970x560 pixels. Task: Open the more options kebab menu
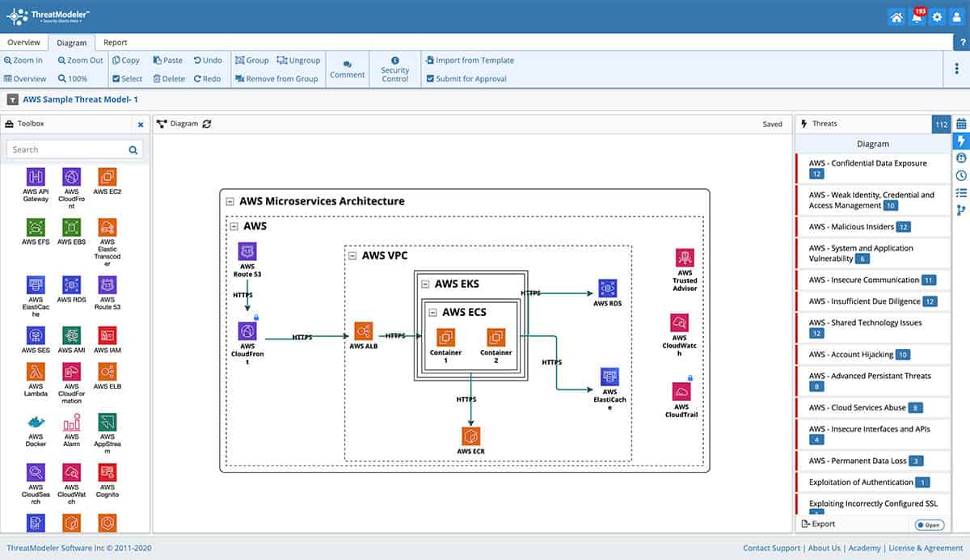click(957, 69)
